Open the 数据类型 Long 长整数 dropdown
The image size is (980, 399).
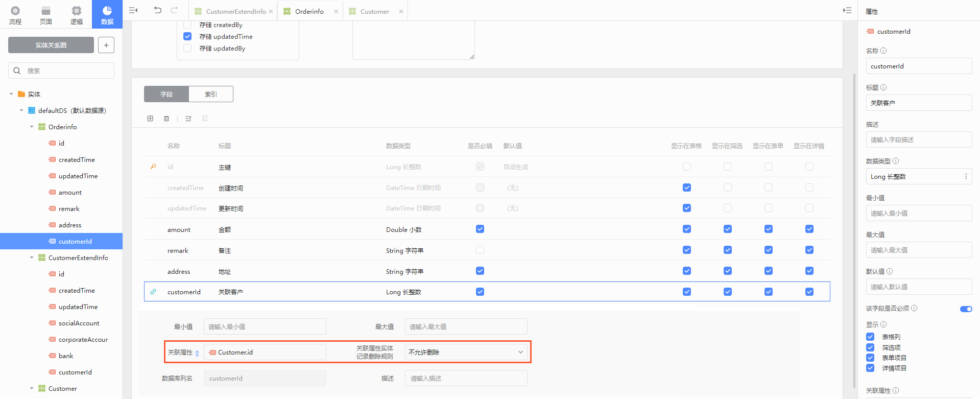(x=919, y=176)
